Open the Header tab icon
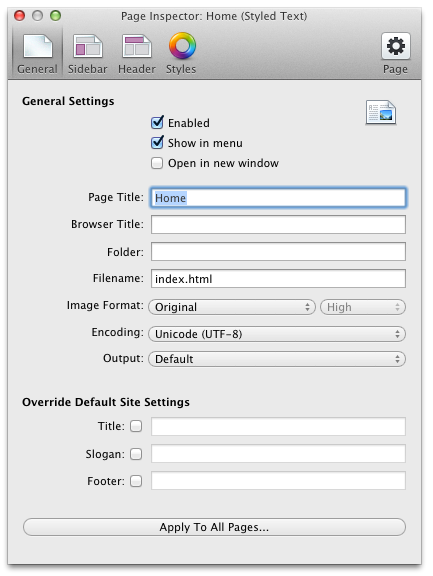 137,46
